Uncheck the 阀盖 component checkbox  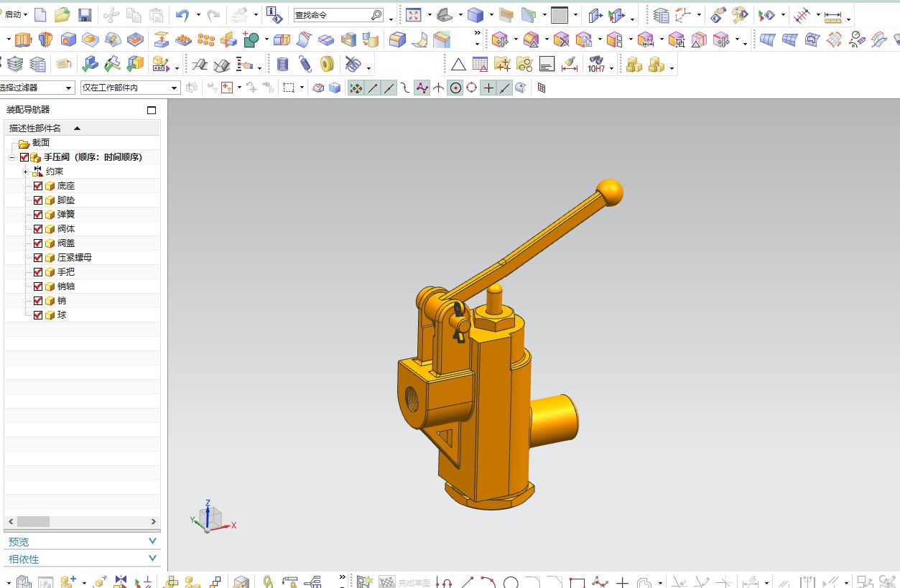click(38, 243)
